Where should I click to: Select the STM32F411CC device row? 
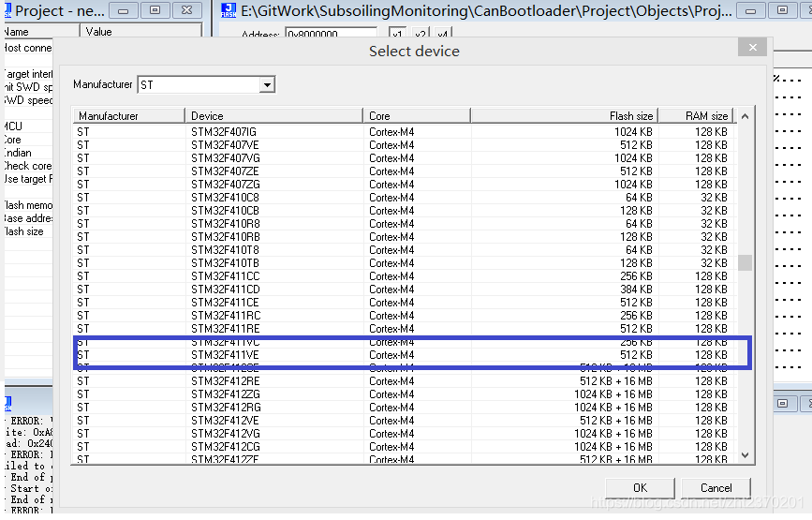pos(404,276)
